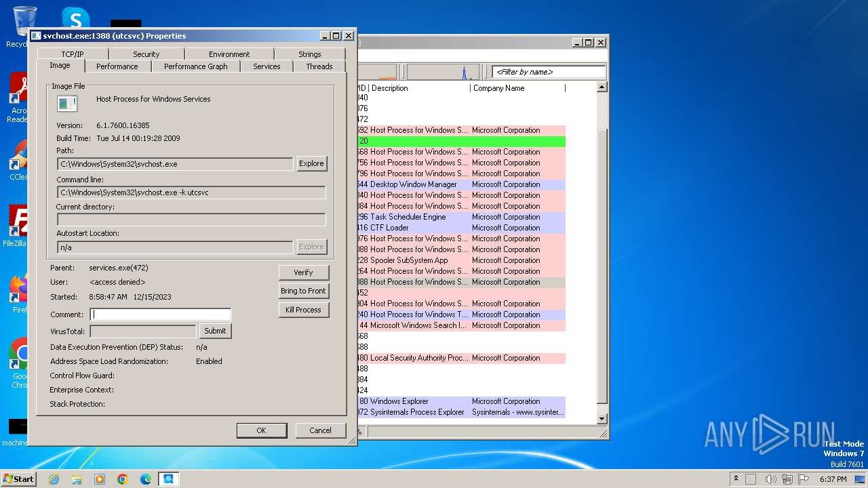The height and width of the screenshot is (488, 868).
Task: Open CCleaner desktop shortcut
Action: pyautogui.click(x=19, y=161)
